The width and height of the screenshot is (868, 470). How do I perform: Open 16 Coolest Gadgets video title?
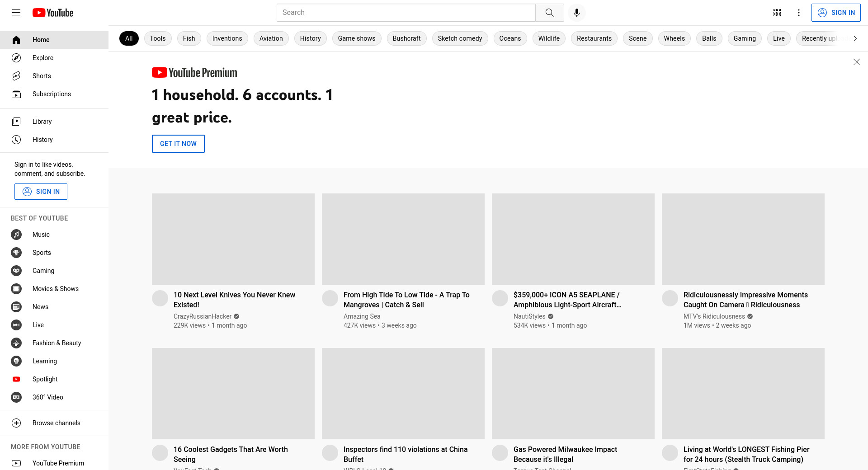coord(231,454)
